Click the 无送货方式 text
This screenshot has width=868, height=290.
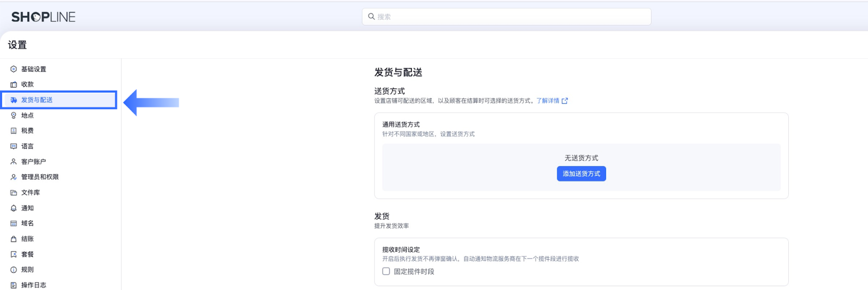point(581,158)
